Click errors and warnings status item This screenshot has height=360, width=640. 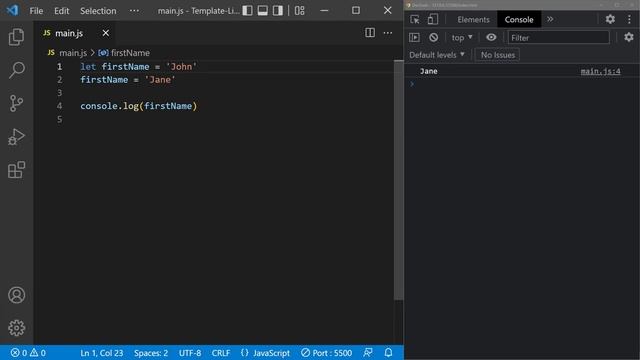[28, 353]
